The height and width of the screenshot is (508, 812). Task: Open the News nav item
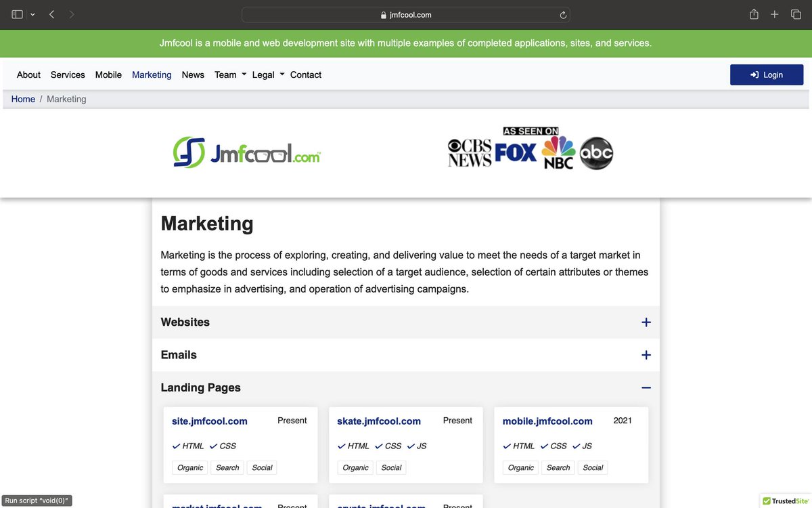click(x=193, y=75)
